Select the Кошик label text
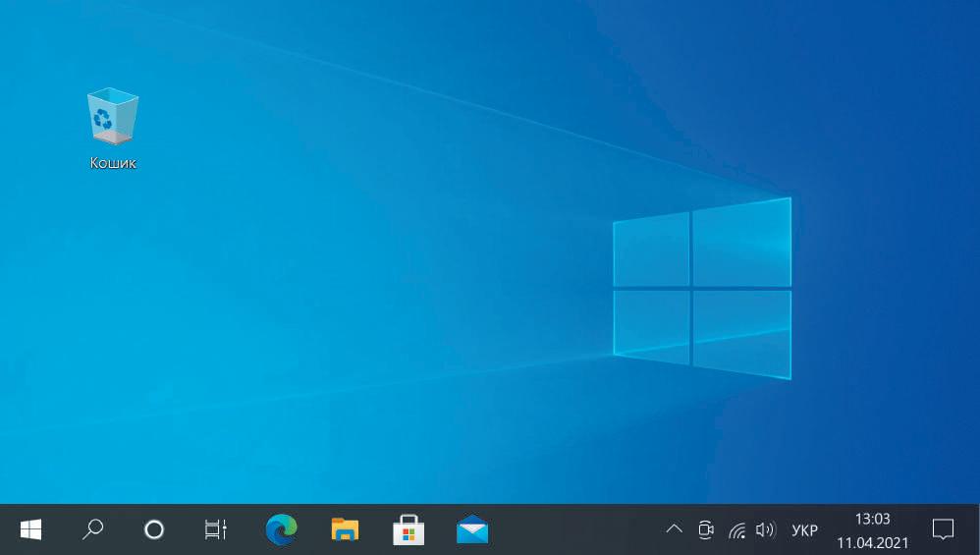The height and width of the screenshot is (555, 980). (x=113, y=163)
